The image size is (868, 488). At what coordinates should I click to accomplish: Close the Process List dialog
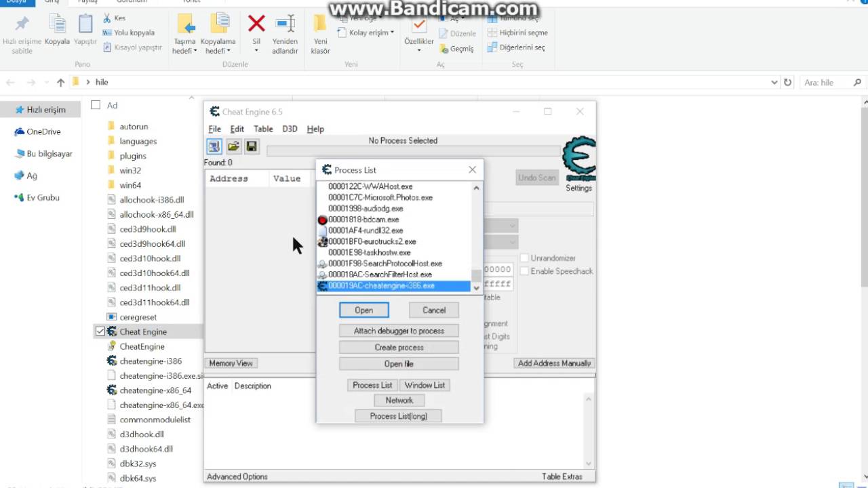473,170
